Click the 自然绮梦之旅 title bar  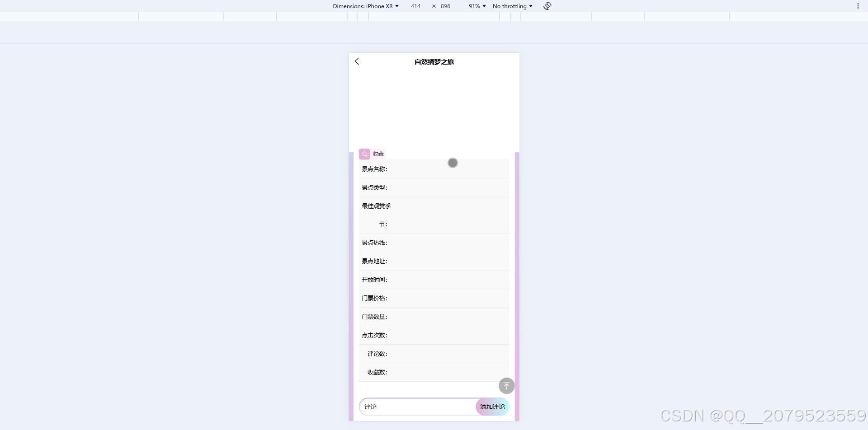pos(434,61)
